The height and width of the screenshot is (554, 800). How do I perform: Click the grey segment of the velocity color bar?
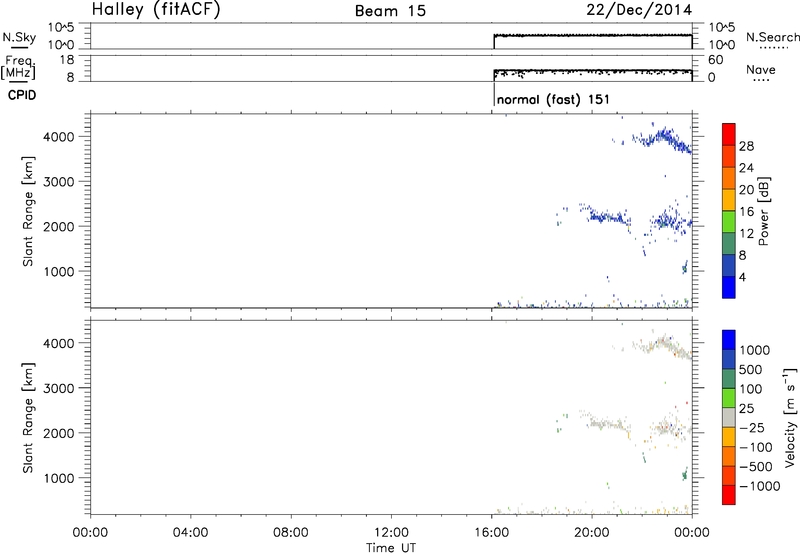coord(729,417)
